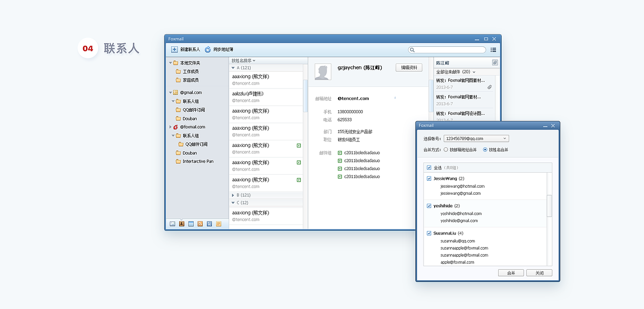Screen dimensions: 644x309
Task: Click inside the search input field
Action: pos(448,50)
